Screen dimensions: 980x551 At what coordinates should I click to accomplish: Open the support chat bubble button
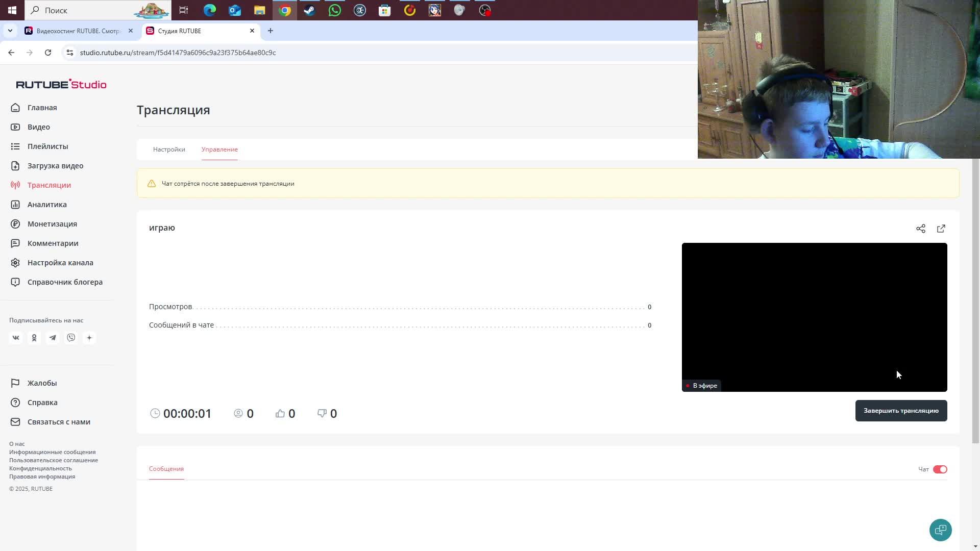coord(941,530)
